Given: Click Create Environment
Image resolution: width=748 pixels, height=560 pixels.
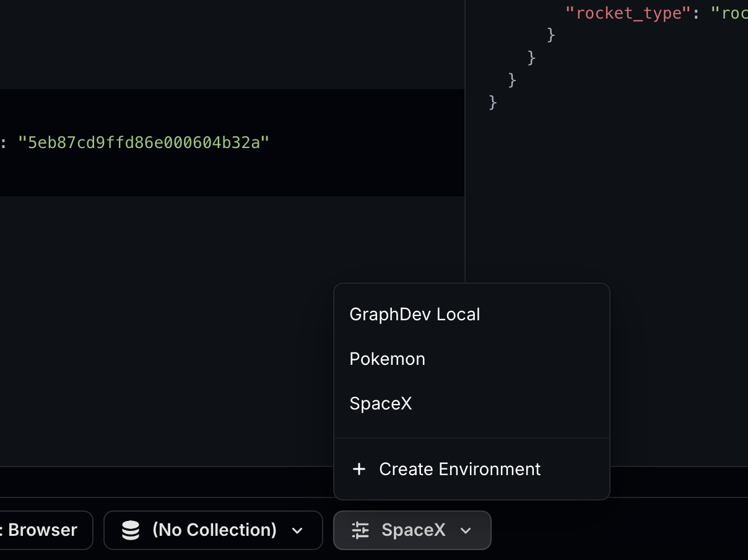Looking at the screenshot, I should [459, 469].
